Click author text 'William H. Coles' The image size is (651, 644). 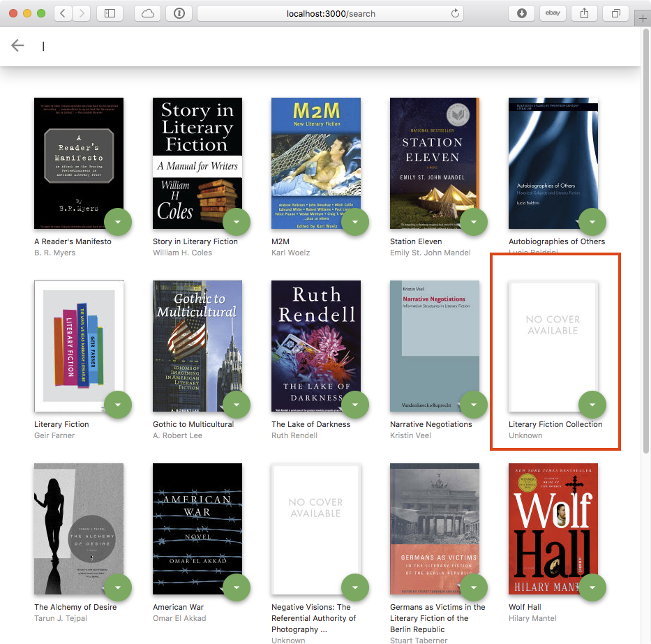point(182,253)
